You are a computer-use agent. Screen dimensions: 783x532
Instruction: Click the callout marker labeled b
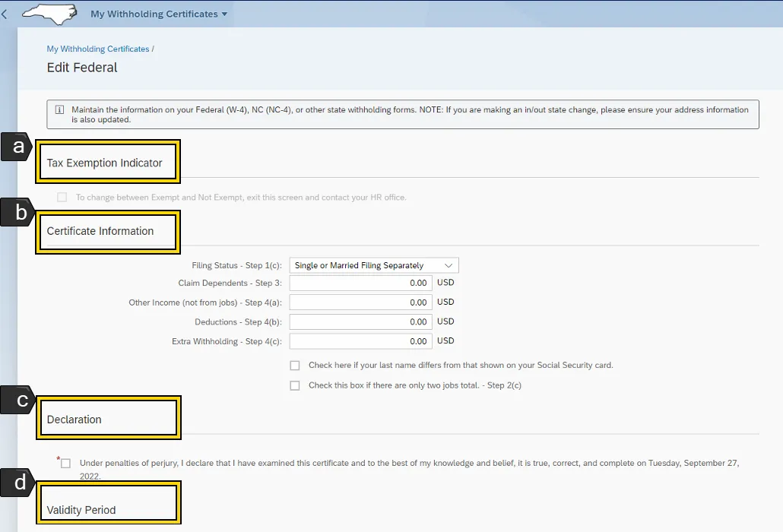pyautogui.click(x=16, y=213)
